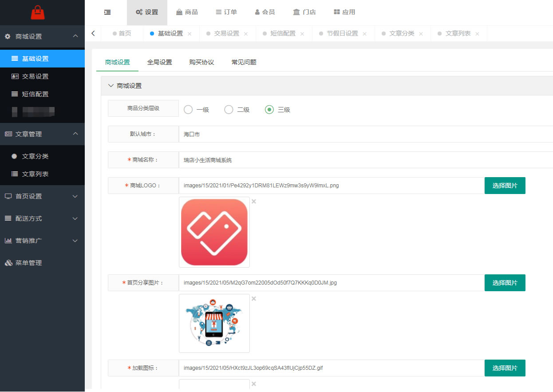
Task: Collapse the 商城设置 sidebar group
Action: (42, 36)
